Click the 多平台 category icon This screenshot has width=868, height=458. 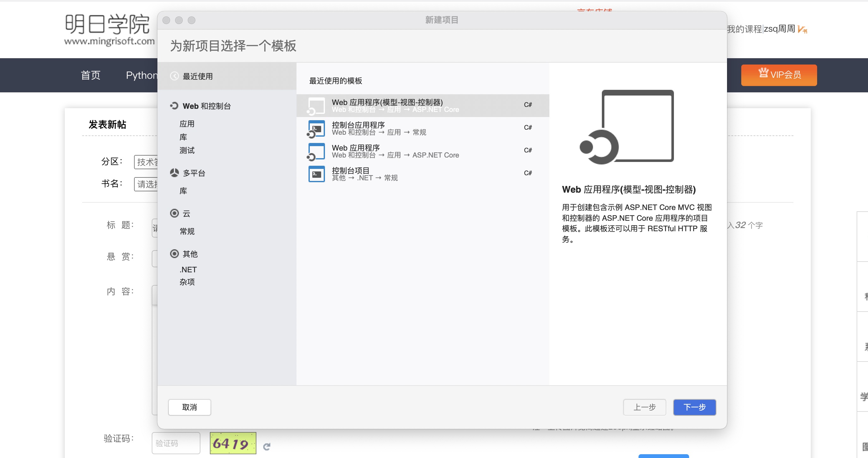click(x=174, y=173)
